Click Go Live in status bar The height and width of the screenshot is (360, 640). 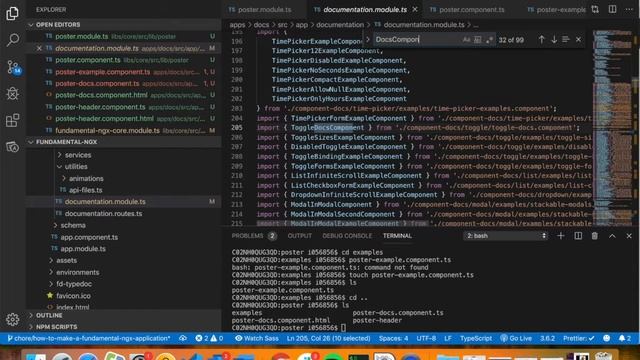point(516,338)
